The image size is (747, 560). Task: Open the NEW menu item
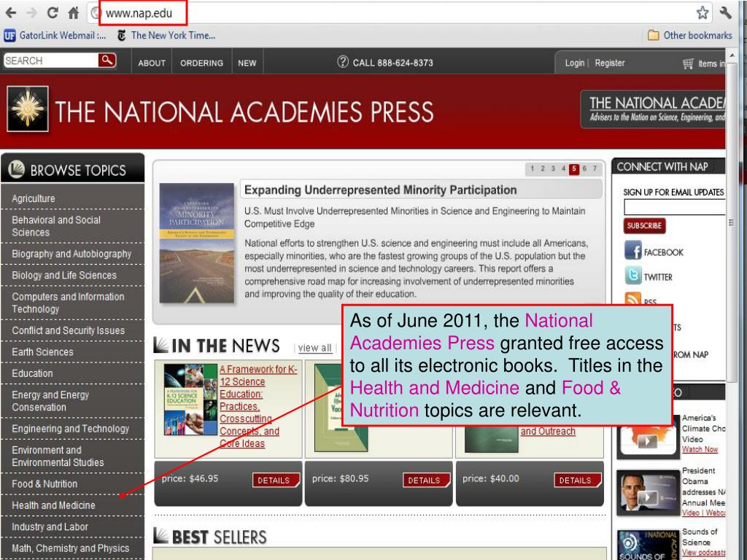tap(247, 63)
